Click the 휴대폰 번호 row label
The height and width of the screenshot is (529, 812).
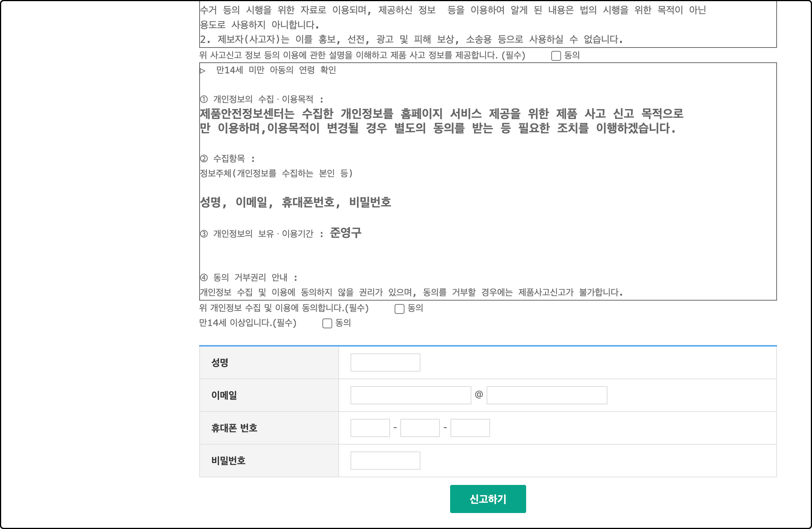tap(234, 428)
